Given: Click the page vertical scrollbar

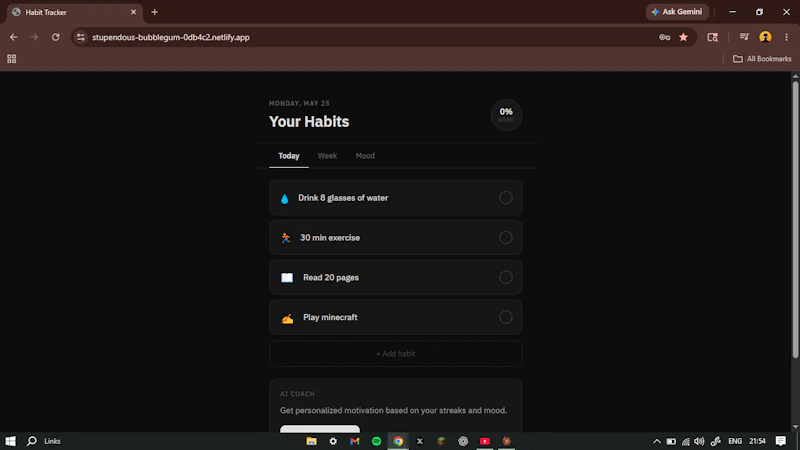Looking at the screenshot, I should 795,219.
